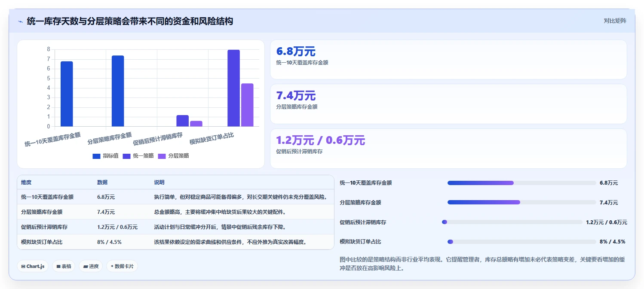Click the x-axis label 模拟缺货订单占比
The height and width of the screenshot is (289, 644).
tap(212, 138)
